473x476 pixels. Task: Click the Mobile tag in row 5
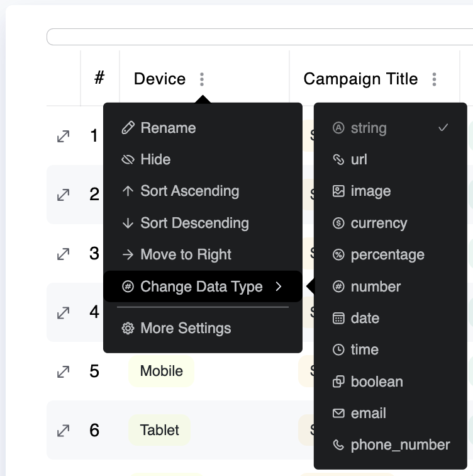pos(161,371)
